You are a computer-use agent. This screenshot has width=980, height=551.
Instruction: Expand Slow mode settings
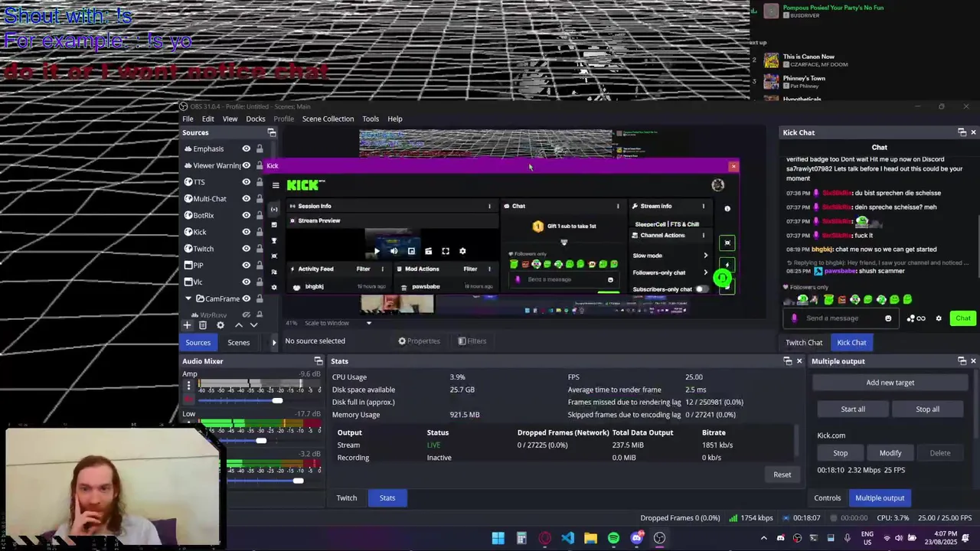pos(705,256)
